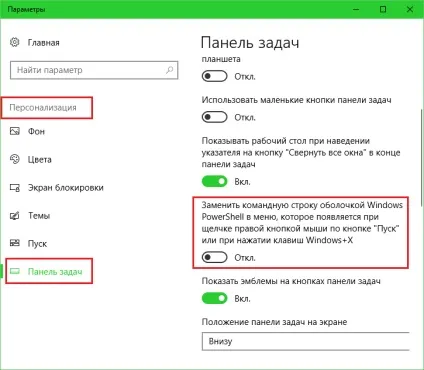This screenshot has height=370, width=424.
Task: Click the magnifier icon in search box
Action: click(170, 70)
